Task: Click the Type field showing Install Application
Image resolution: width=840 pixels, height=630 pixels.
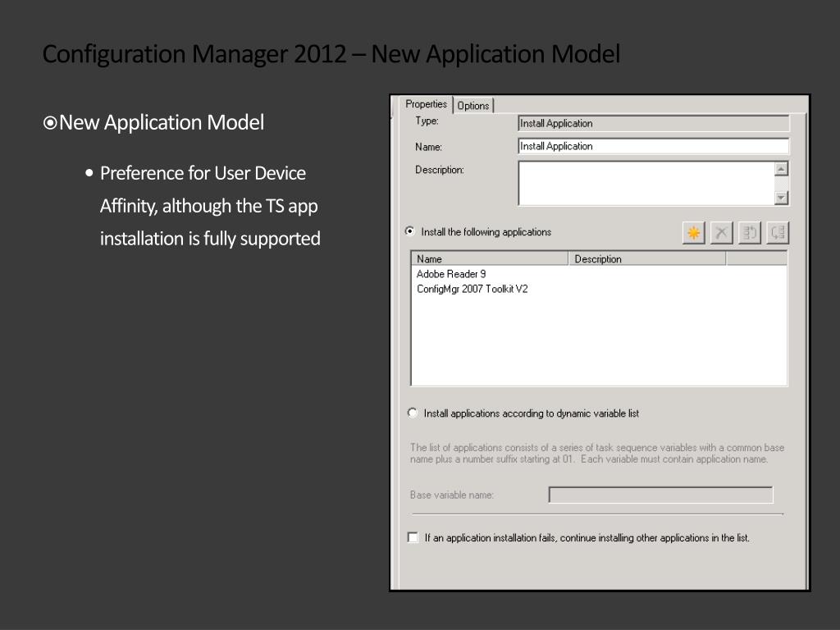Action: click(654, 123)
